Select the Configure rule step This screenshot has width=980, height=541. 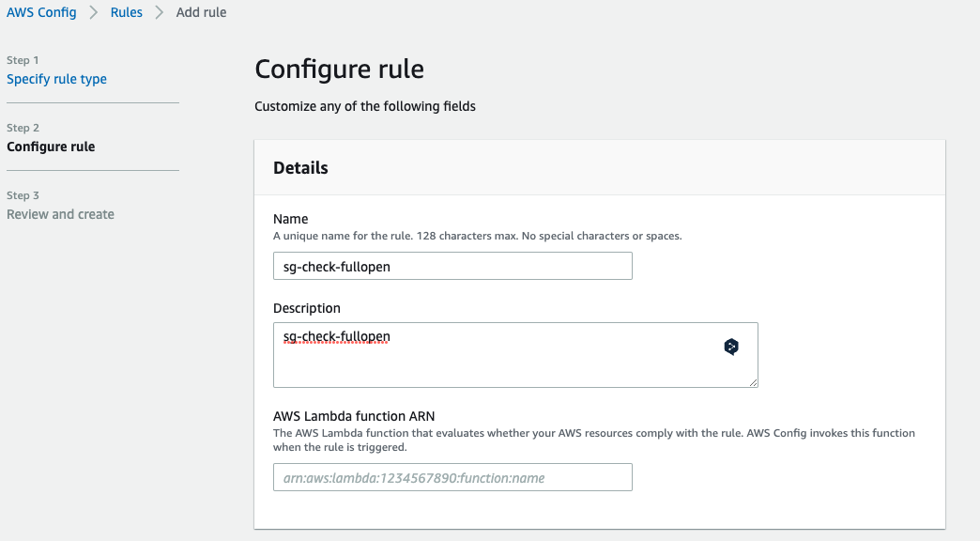tap(51, 147)
